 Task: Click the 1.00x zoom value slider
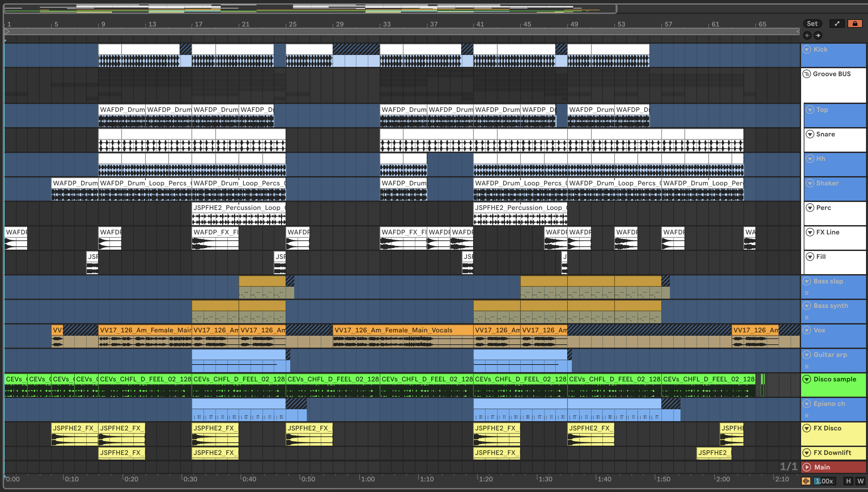824,481
